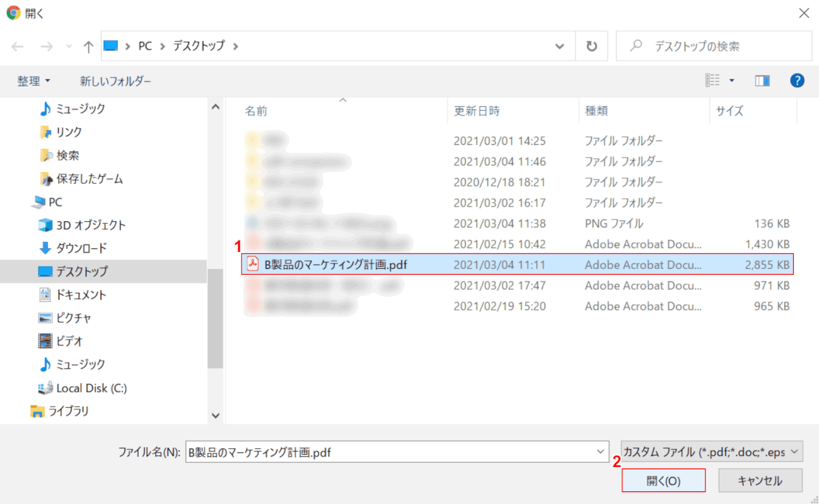Open Local Disk (C:) in sidebar
The image size is (819, 504).
91,388
